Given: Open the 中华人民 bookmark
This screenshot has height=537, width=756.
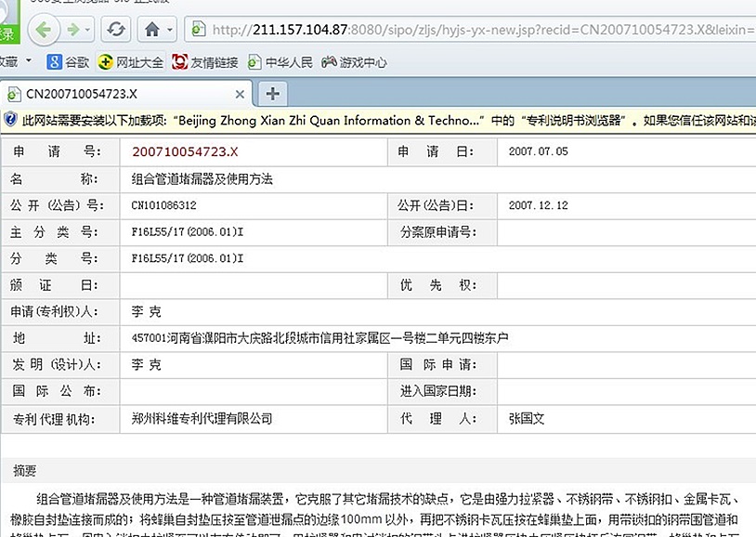Looking at the screenshot, I should 279,63.
